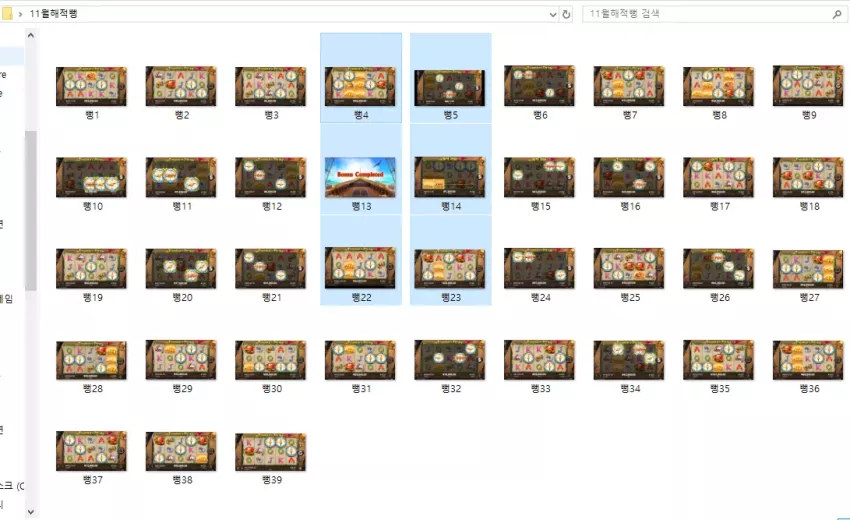Click the refresh button beside address bar
Screen dimensions: 850x520
(566, 14)
